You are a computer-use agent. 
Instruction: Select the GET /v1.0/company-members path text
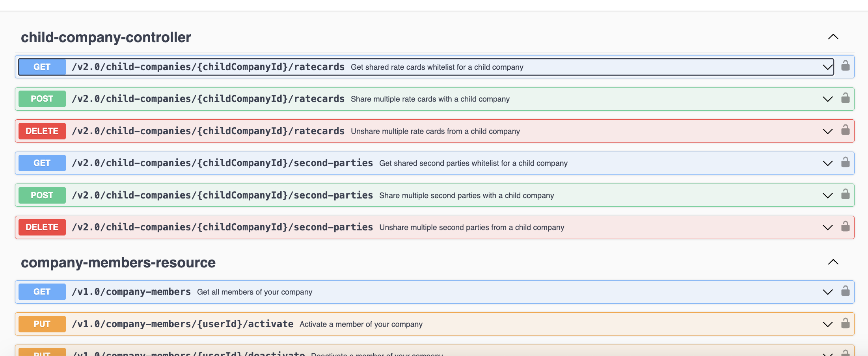pyautogui.click(x=131, y=292)
